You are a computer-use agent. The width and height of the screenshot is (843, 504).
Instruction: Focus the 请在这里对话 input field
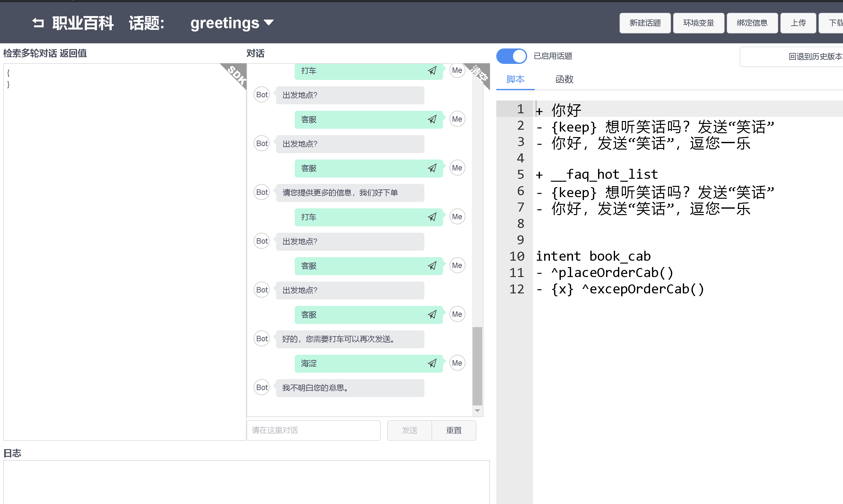pos(313,430)
